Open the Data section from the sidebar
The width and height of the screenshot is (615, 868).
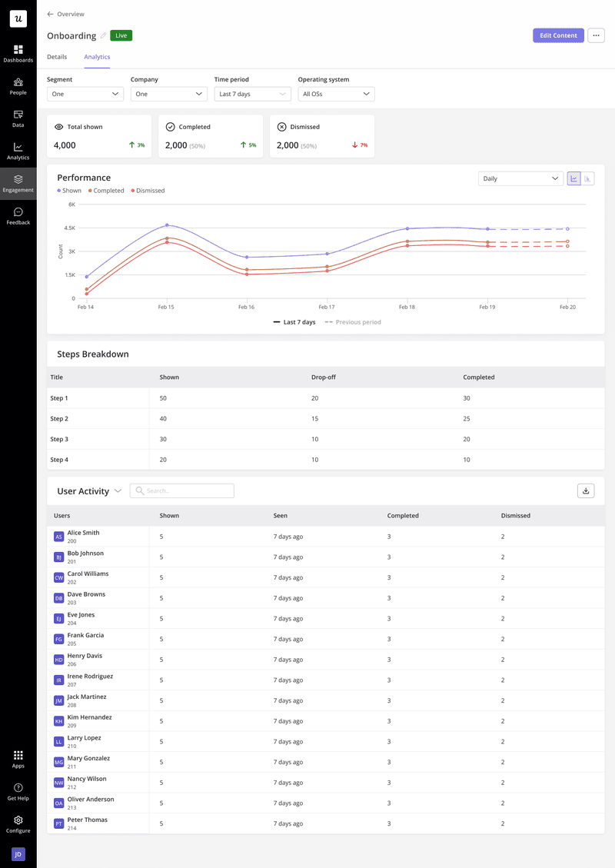pos(18,119)
